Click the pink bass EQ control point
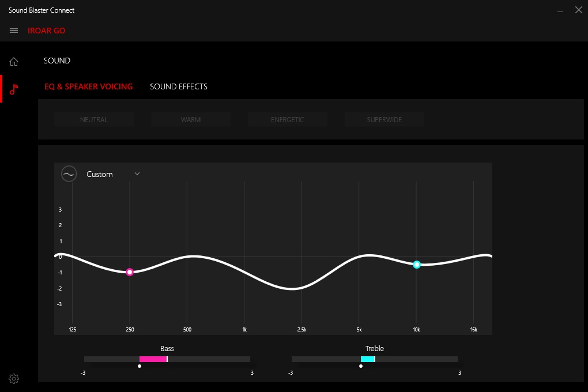The image size is (588, 392). [130, 272]
